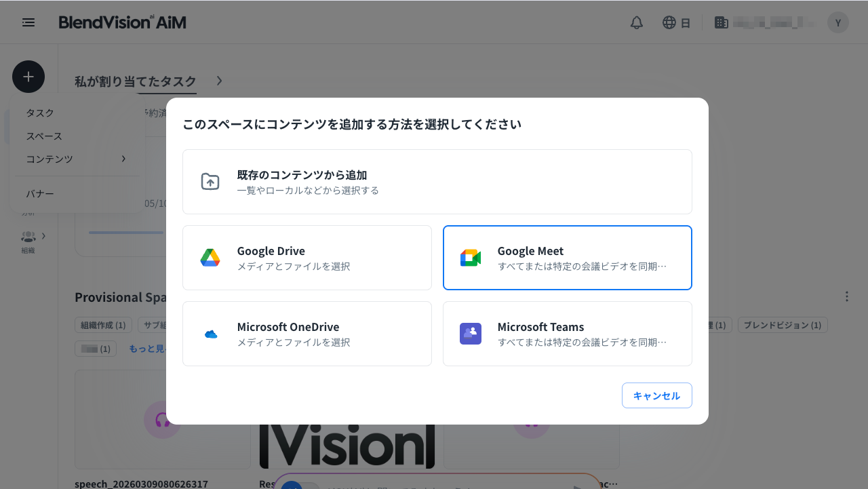The height and width of the screenshot is (489, 868).
Task: Filter by 組織作成 (1) tag
Action: point(103,326)
